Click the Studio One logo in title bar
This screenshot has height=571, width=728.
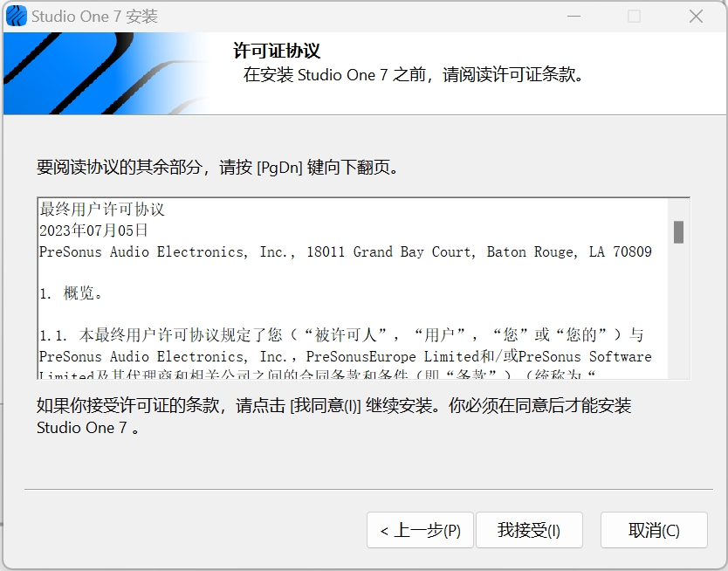click(17, 17)
